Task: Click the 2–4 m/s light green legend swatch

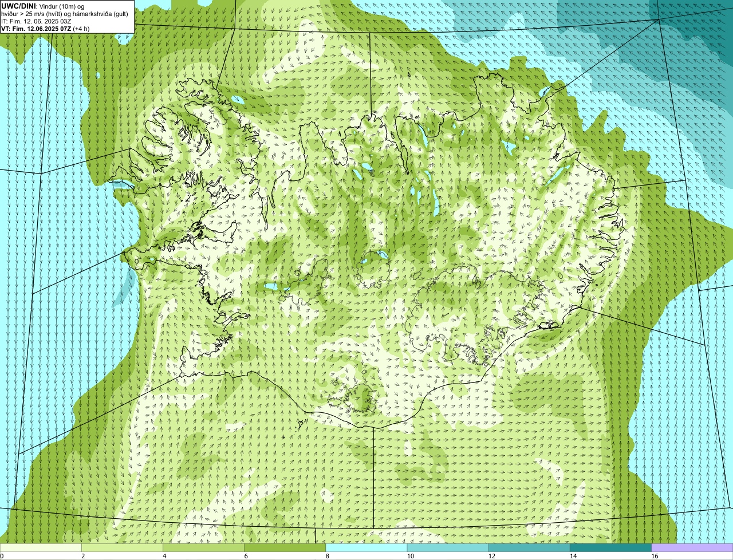Action: click(122, 548)
